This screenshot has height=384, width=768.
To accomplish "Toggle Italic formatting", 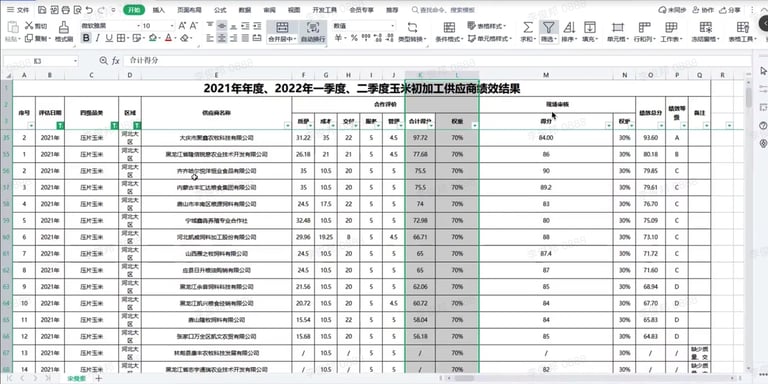I will point(98,38).
